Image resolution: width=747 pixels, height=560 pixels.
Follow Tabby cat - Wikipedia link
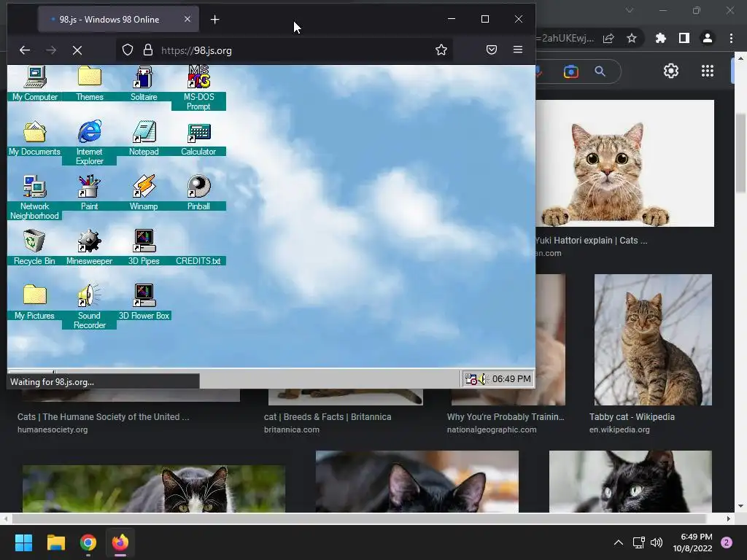coord(632,416)
